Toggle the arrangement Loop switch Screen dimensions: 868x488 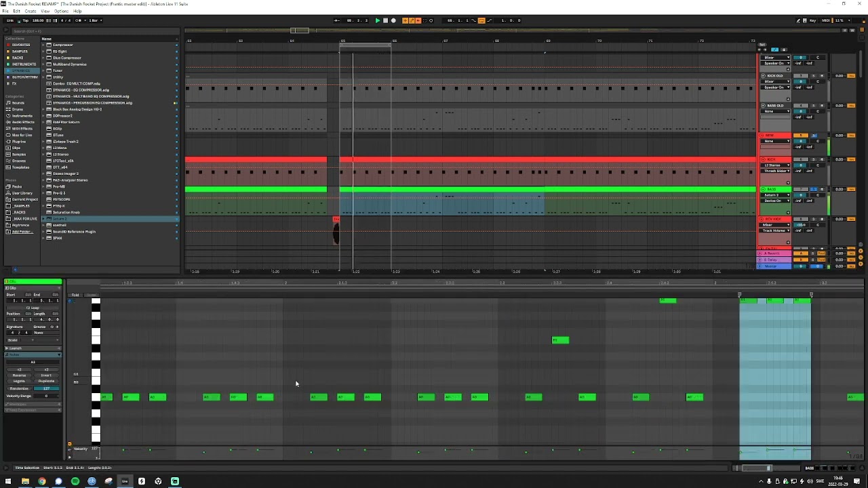(x=481, y=20)
